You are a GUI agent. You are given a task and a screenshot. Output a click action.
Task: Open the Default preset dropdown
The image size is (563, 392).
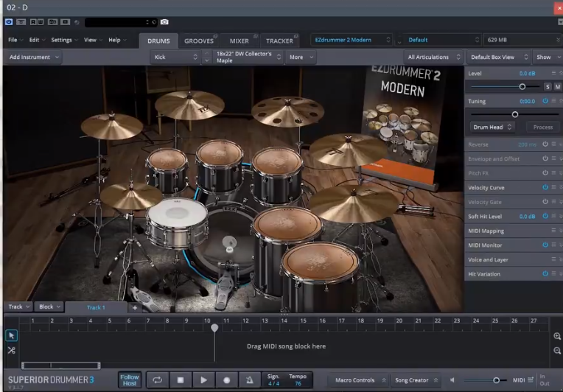443,40
